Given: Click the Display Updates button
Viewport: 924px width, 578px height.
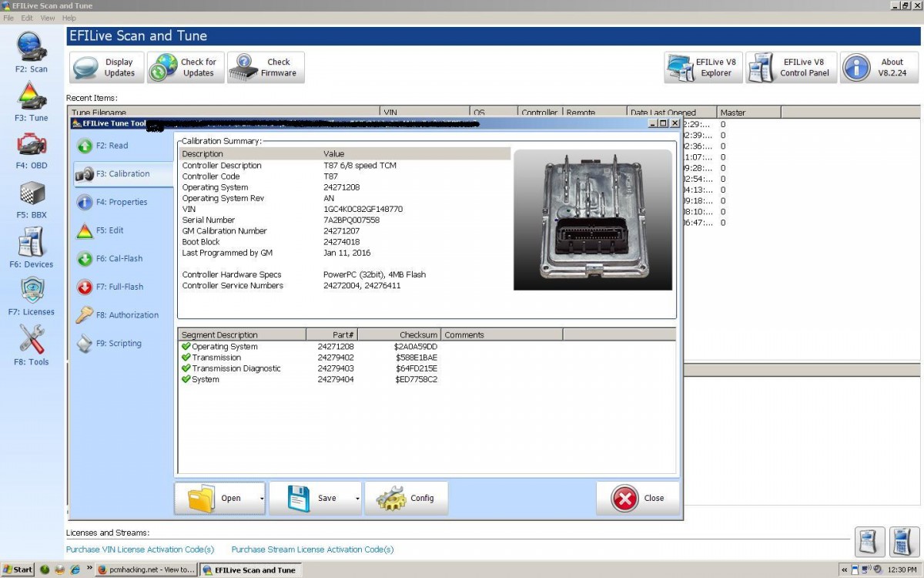Looking at the screenshot, I should (107, 68).
